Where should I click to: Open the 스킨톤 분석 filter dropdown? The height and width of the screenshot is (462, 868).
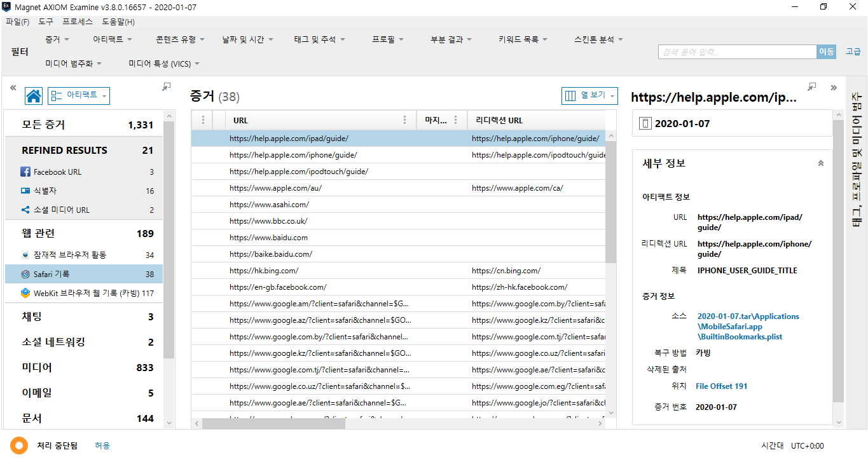pyautogui.click(x=598, y=39)
